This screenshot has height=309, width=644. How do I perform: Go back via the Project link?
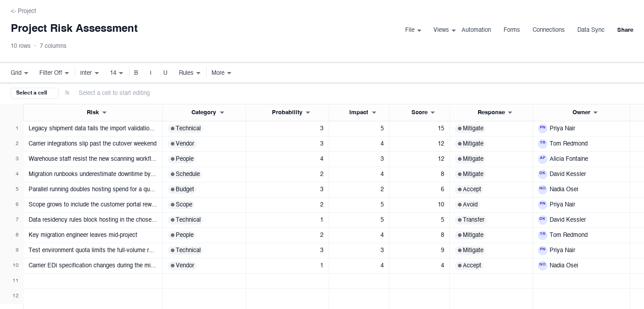point(23,11)
